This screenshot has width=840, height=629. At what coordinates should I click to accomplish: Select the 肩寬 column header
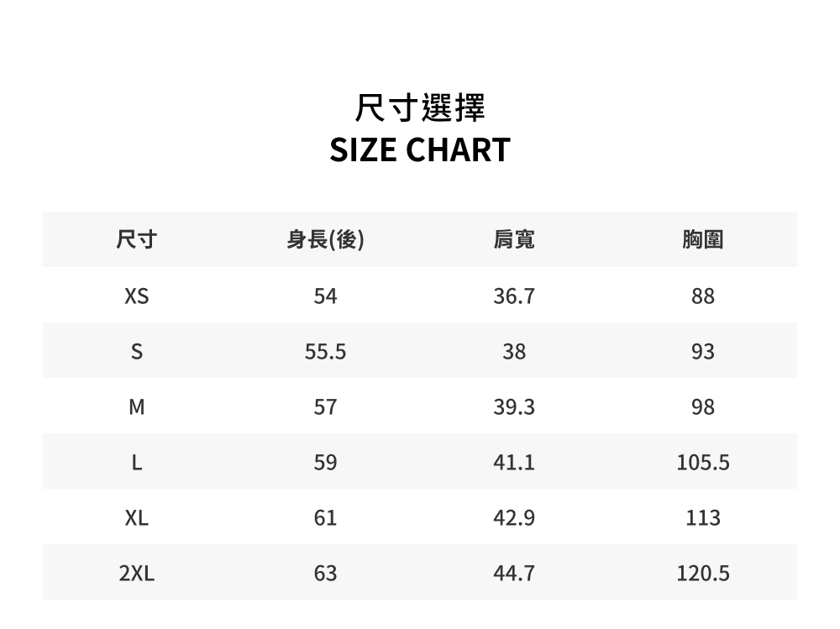click(514, 240)
